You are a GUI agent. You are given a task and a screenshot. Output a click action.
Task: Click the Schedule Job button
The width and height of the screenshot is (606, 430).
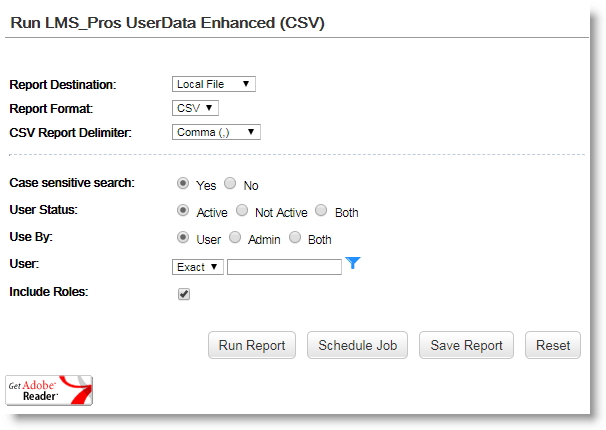(357, 345)
